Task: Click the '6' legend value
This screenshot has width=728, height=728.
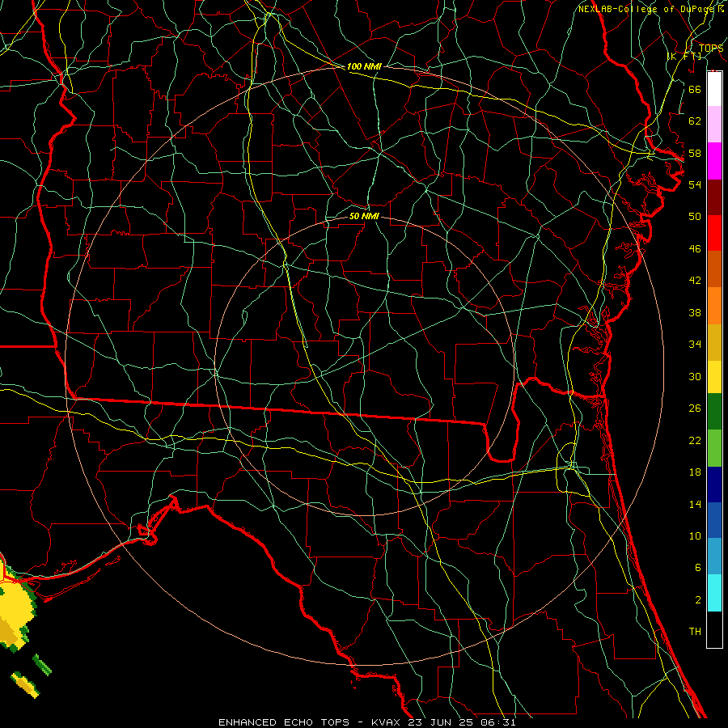Action: tap(697, 568)
